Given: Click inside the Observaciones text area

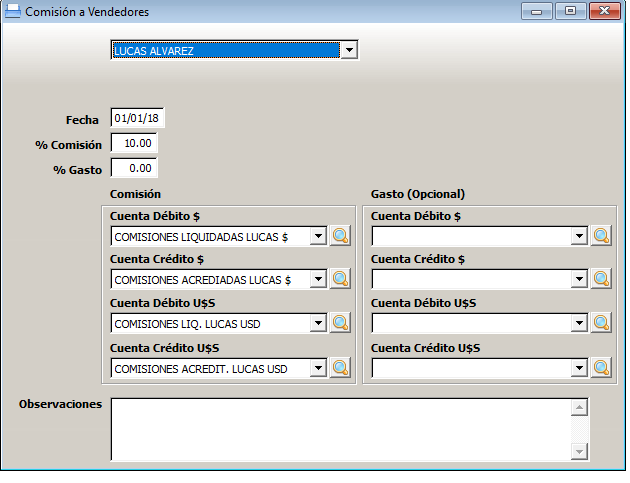Looking at the screenshot, I should tap(341, 429).
